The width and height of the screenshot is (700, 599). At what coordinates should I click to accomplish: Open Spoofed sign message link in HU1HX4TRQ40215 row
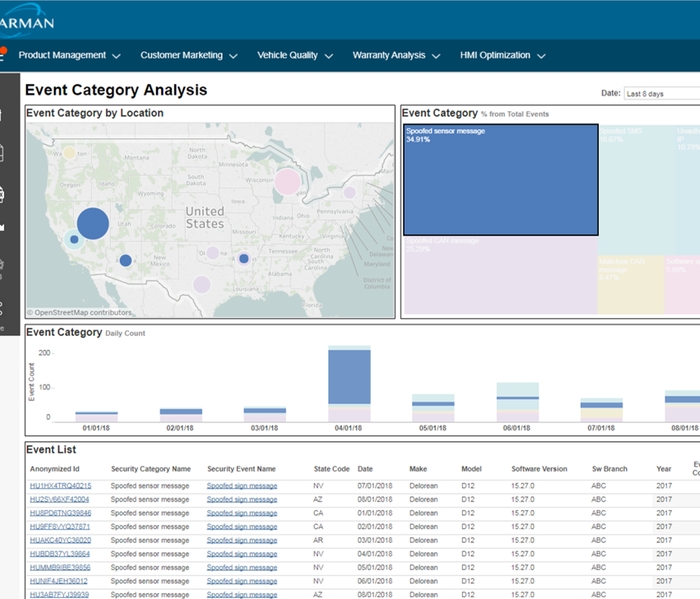click(x=242, y=486)
